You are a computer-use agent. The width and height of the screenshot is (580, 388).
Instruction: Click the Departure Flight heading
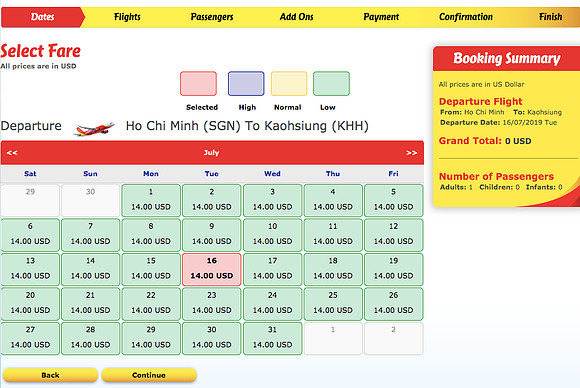480,101
